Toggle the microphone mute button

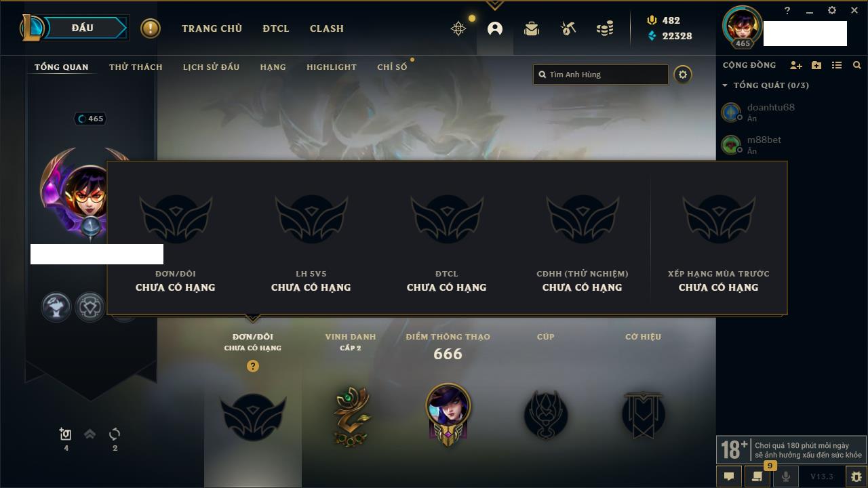click(x=786, y=476)
